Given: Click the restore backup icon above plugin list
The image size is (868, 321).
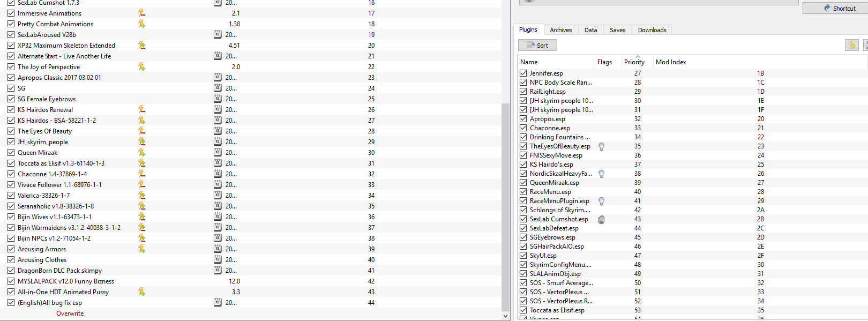Looking at the screenshot, I should pos(851,45).
